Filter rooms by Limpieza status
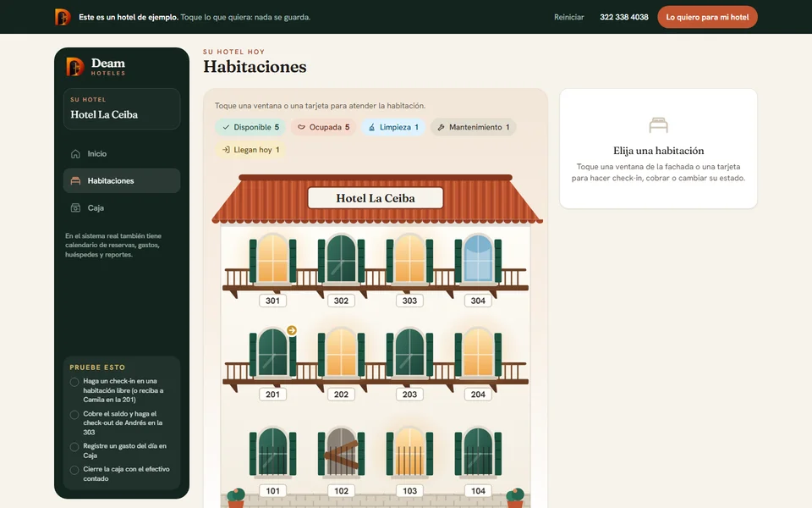The width and height of the screenshot is (812, 508). click(393, 128)
